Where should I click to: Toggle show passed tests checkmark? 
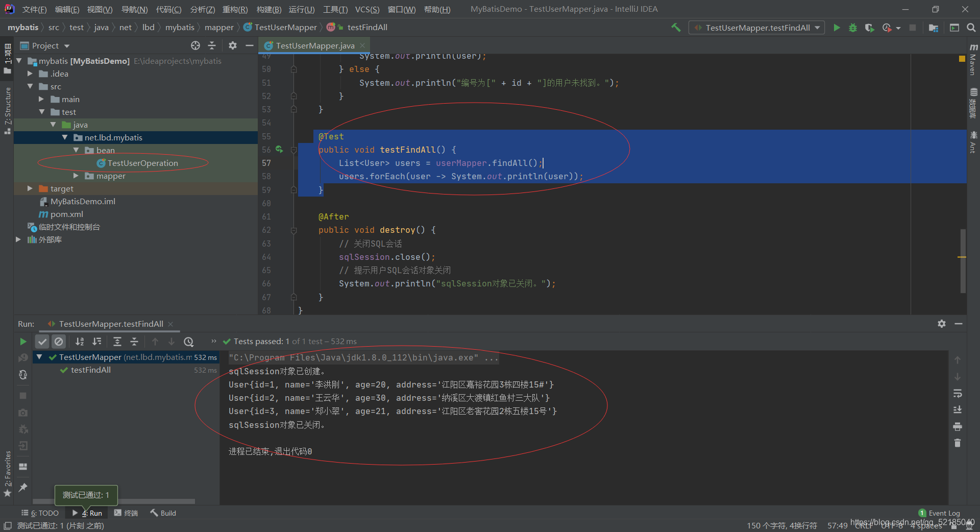42,342
